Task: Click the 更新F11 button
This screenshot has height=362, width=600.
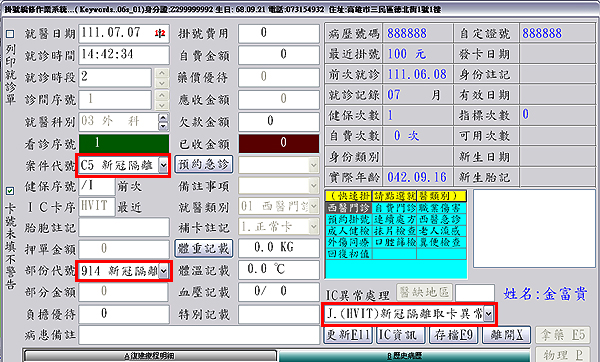Action: click(x=348, y=335)
